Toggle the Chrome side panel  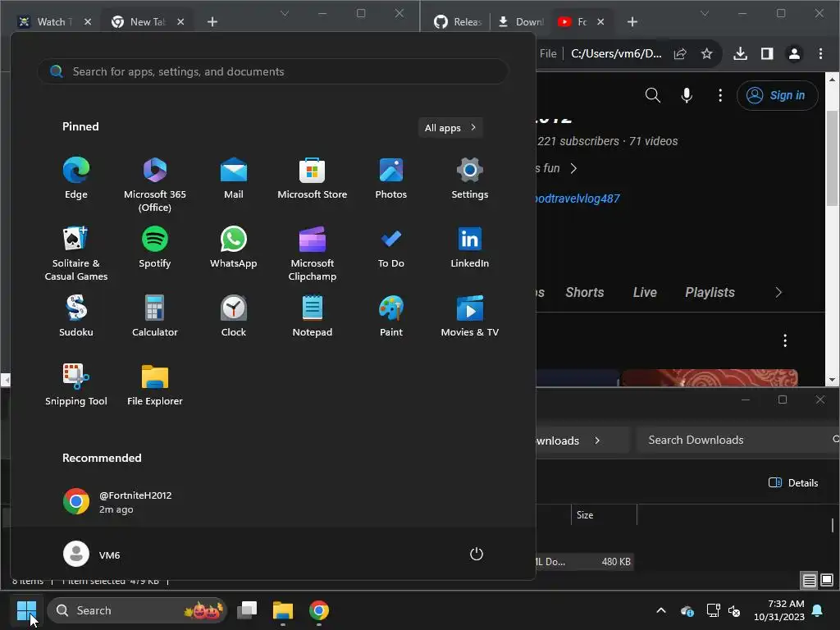pos(767,53)
